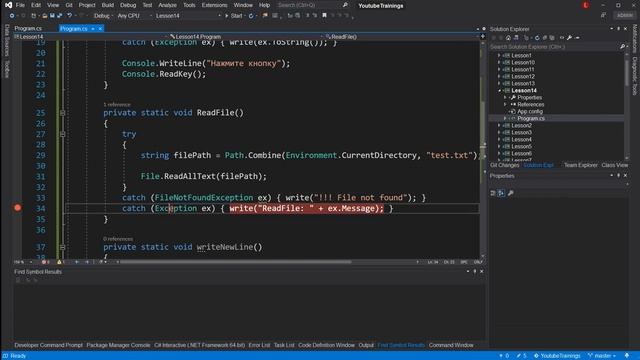Switch to the inactive Program.cs tab
640x360 pixels.
28,29
